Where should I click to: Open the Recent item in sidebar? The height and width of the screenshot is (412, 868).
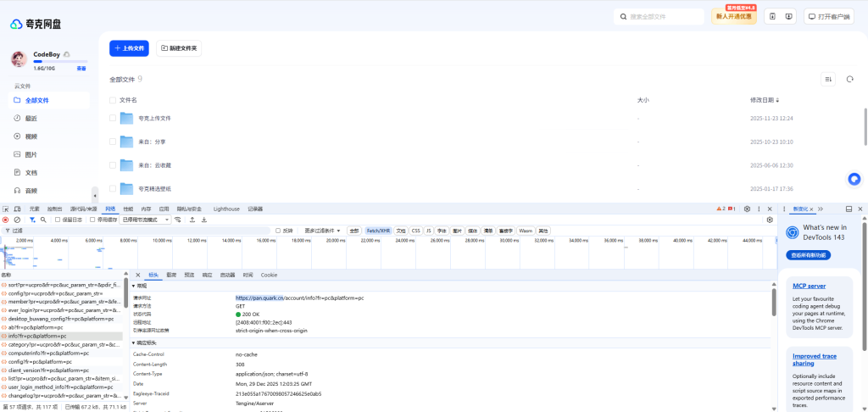coord(50,118)
